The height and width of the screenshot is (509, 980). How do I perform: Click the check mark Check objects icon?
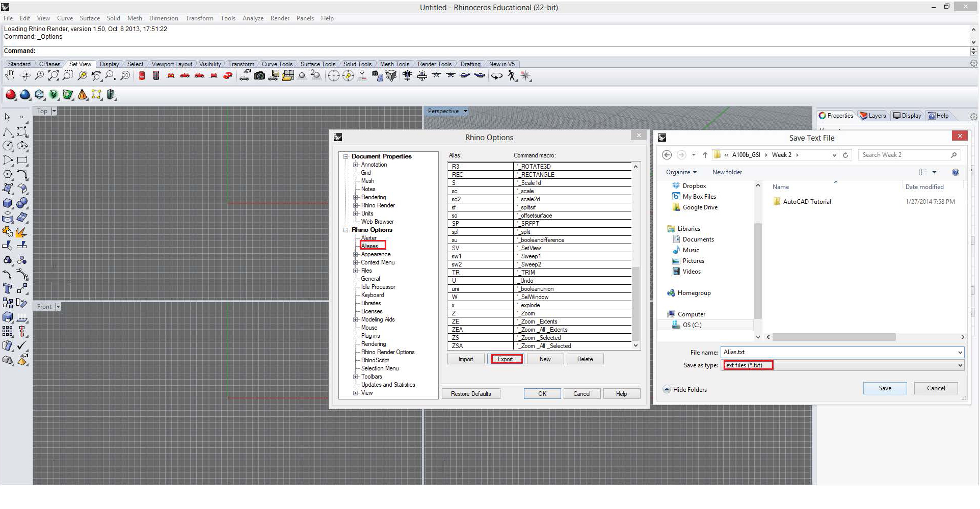point(22,346)
